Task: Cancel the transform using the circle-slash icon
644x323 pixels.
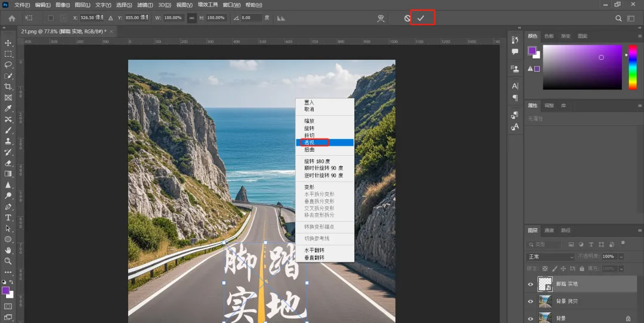Action: [x=407, y=18]
